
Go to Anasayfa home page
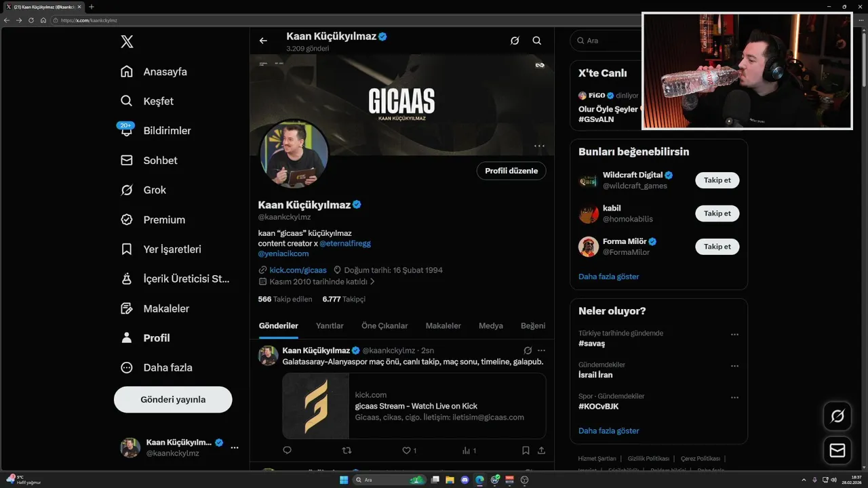[x=154, y=72]
